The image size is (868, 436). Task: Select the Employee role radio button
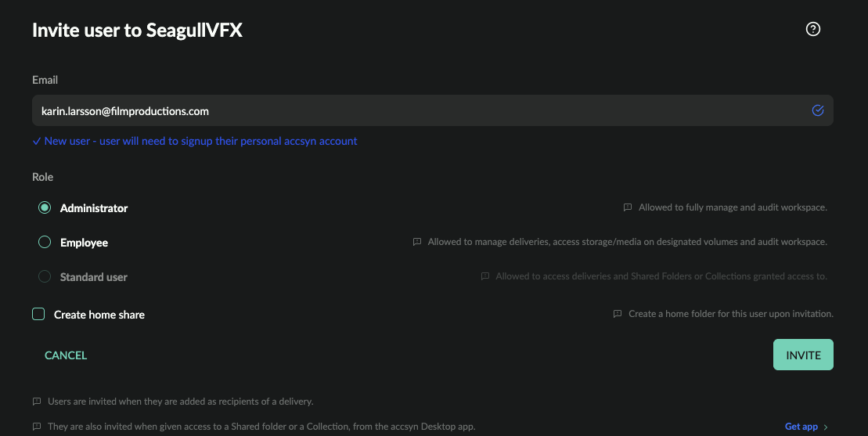pos(45,242)
